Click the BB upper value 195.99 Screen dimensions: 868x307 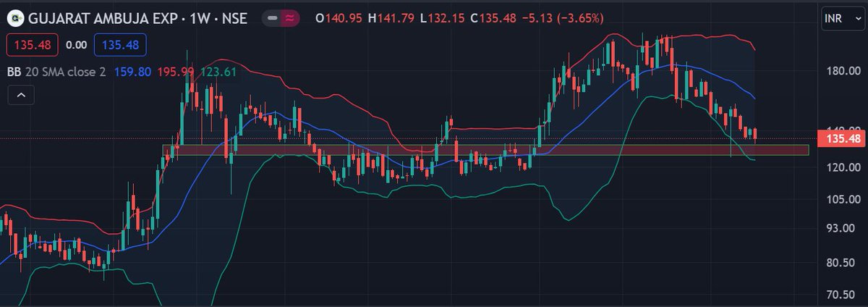174,72
